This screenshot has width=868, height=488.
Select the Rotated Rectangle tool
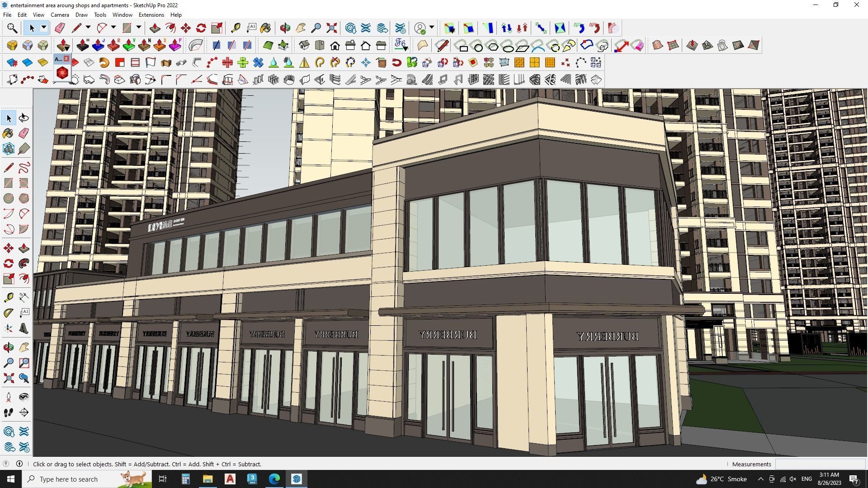(x=24, y=183)
